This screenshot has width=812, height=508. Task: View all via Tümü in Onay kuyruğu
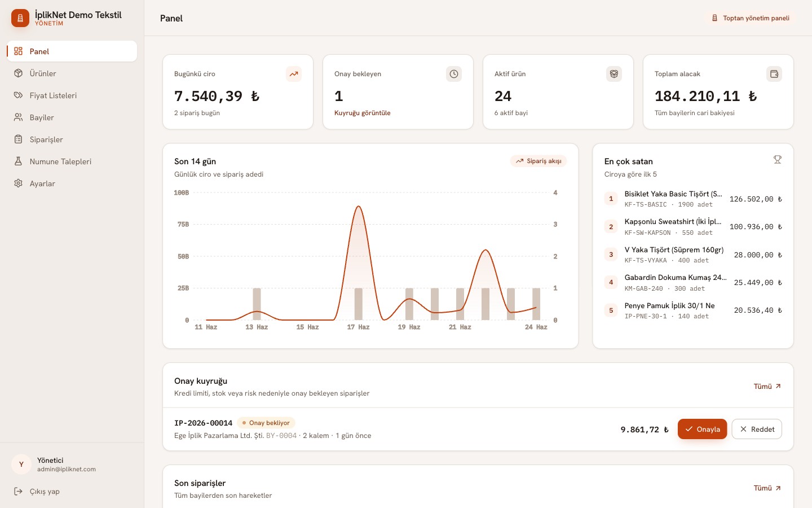767,387
